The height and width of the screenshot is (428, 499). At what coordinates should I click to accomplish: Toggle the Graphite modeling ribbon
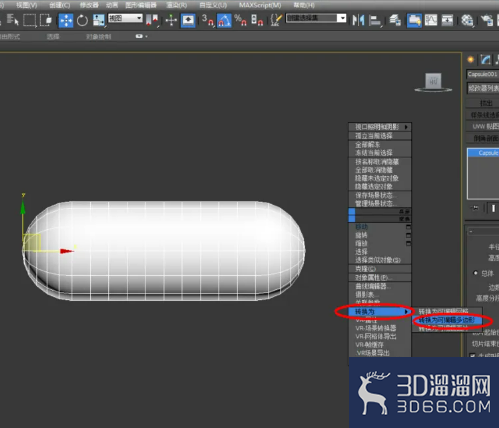pyautogui.click(x=414, y=20)
